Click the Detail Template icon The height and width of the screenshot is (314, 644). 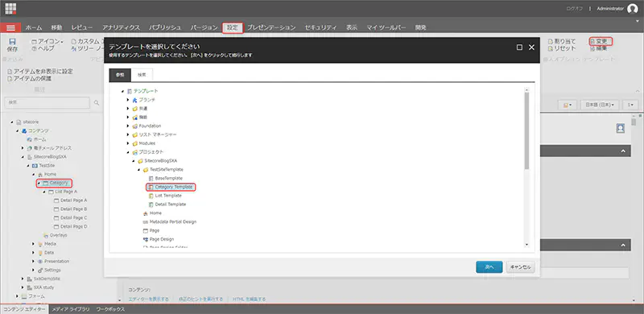tap(151, 205)
